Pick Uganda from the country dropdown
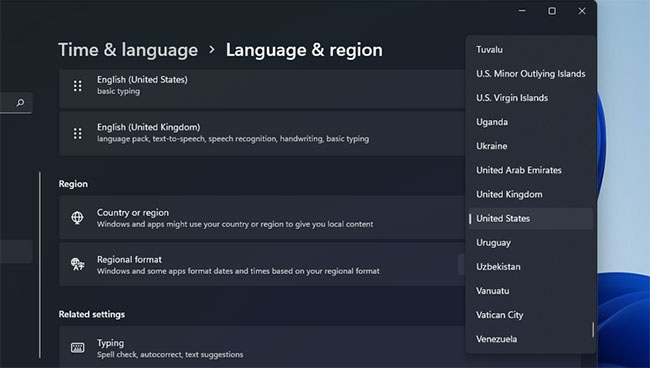 (x=492, y=122)
